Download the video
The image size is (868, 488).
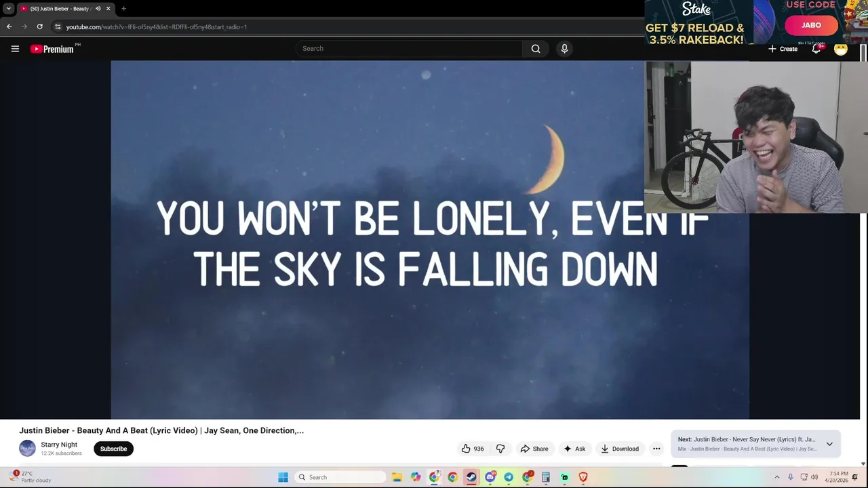(620, 449)
